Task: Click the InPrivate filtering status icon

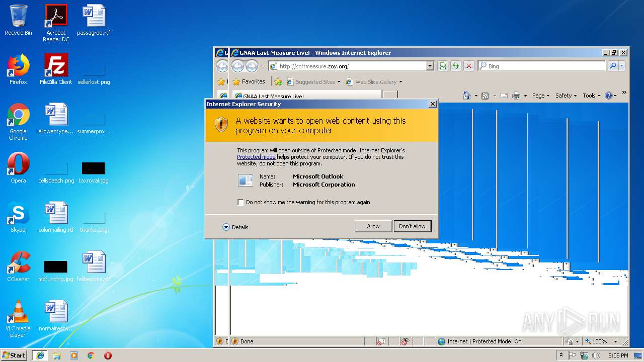Action: [x=405, y=341]
